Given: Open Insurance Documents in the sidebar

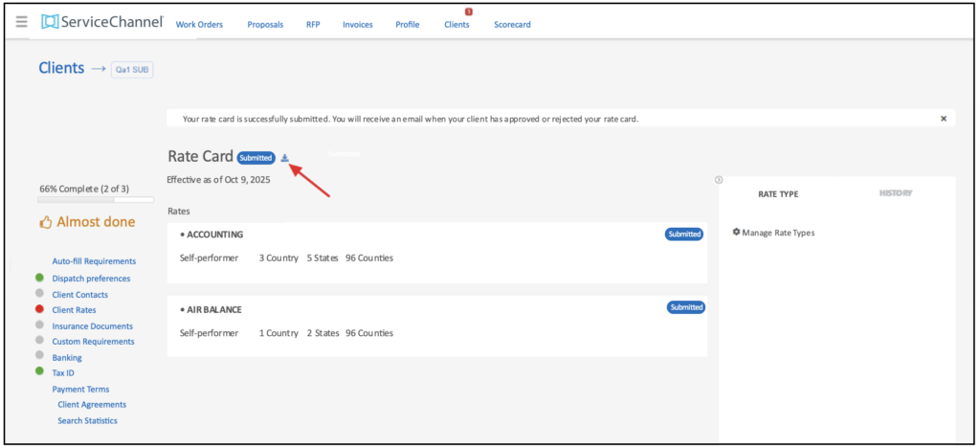Looking at the screenshot, I should [x=92, y=325].
